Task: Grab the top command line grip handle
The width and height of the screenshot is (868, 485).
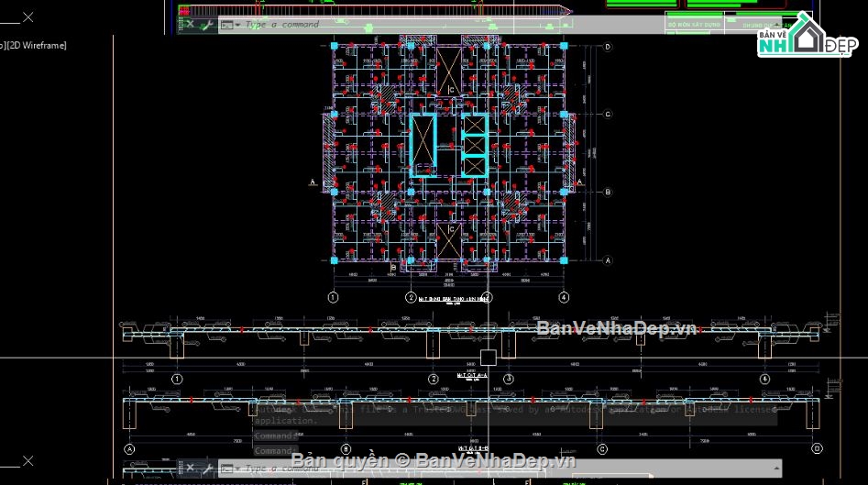Action: (181, 25)
